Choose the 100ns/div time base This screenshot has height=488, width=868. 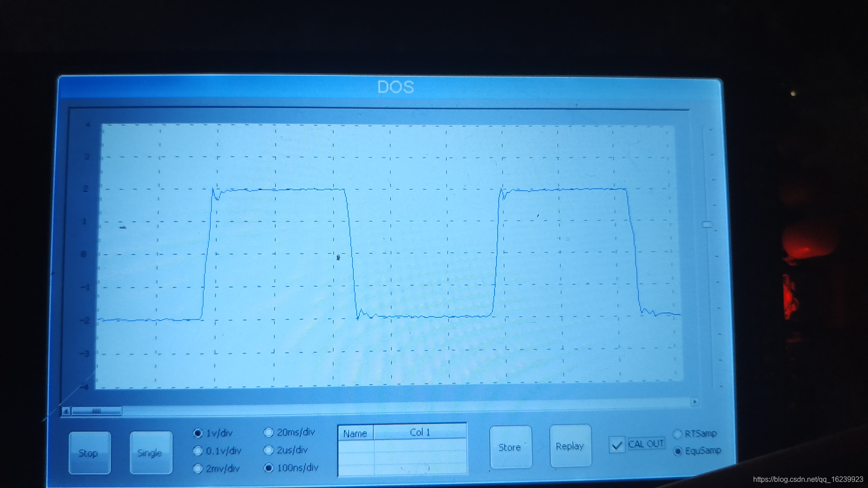coord(269,468)
